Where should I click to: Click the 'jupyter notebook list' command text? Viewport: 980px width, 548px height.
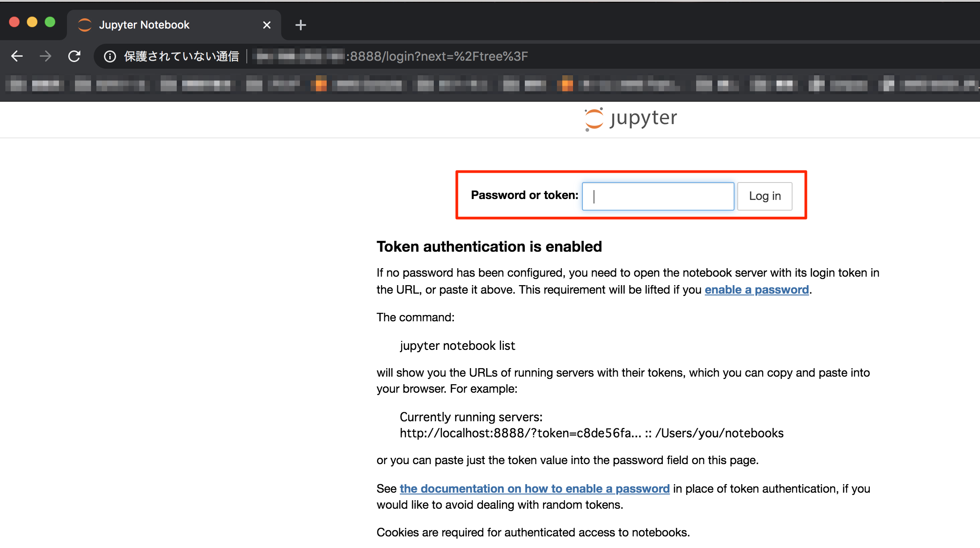pos(457,346)
